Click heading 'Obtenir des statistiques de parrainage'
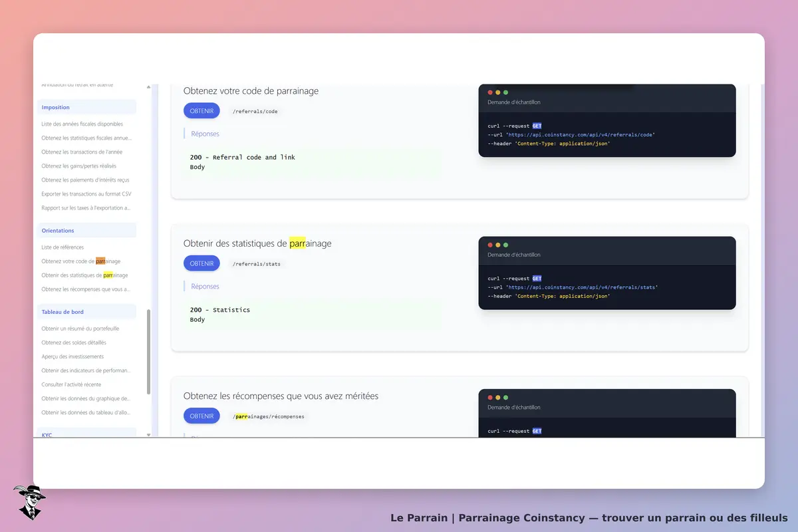This screenshot has height=532, width=798. (257, 243)
